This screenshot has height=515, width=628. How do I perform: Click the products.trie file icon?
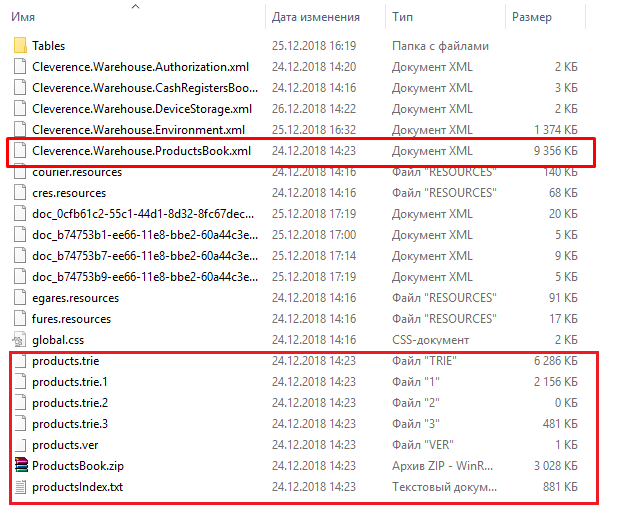point(20,361)
